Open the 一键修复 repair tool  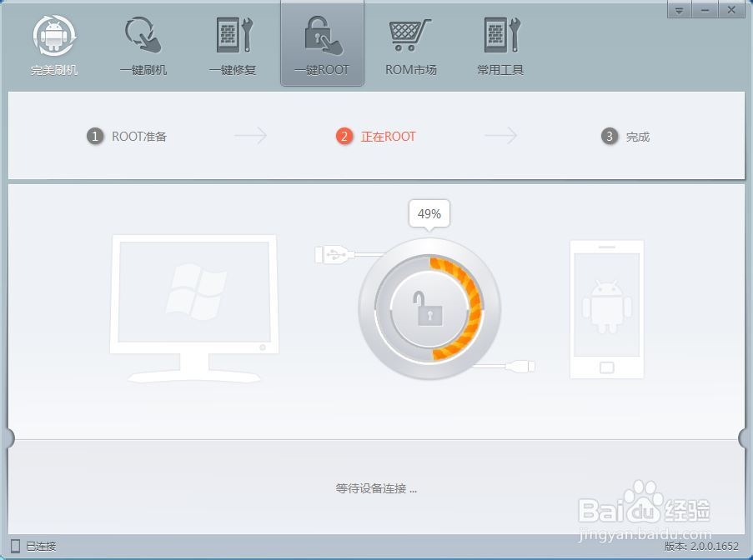point(233,37)
